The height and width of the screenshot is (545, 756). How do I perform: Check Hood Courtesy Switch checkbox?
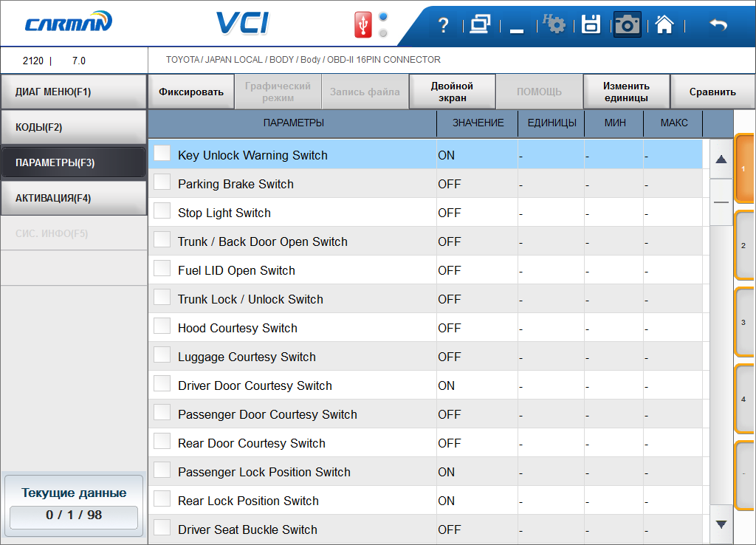pyautogui.click(x=162, y=326)
